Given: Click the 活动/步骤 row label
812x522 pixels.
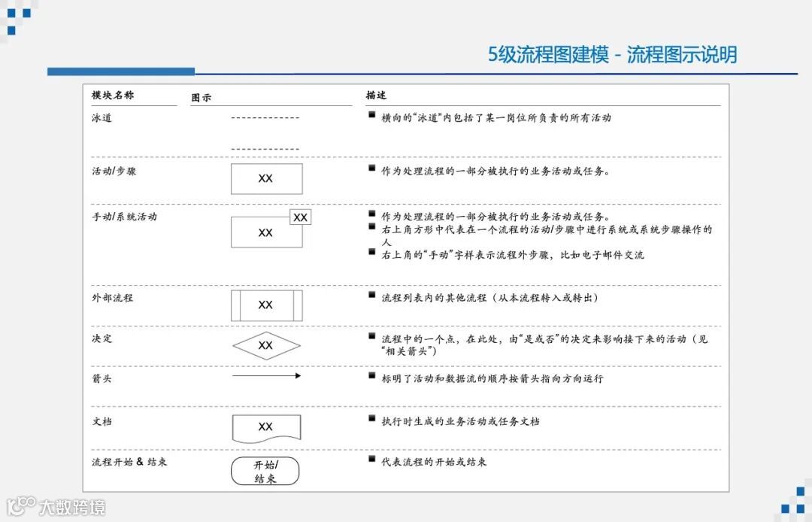Looking at the screenshot, I should coord(114,171).
